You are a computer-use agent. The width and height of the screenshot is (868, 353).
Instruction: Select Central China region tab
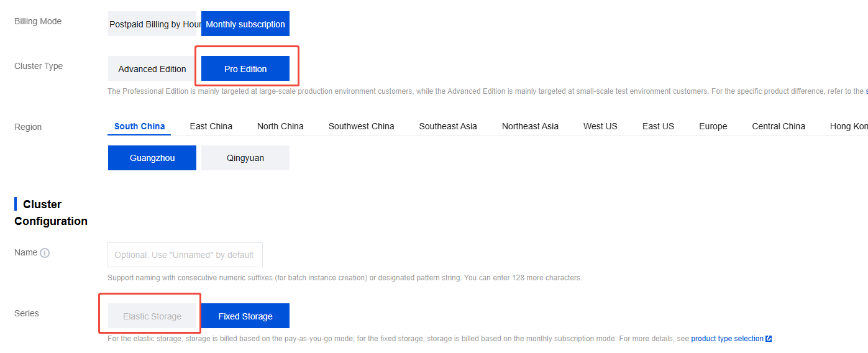(x=779, y=126)
